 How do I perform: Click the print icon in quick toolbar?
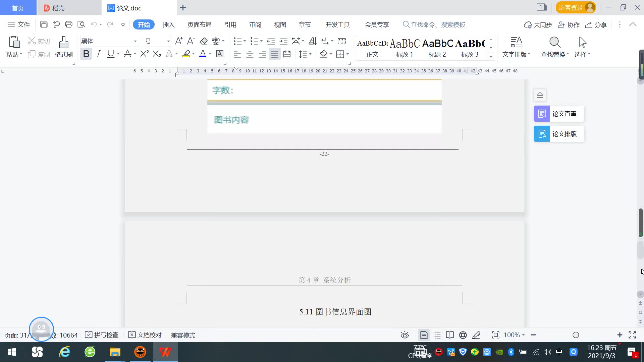(69, 24)
